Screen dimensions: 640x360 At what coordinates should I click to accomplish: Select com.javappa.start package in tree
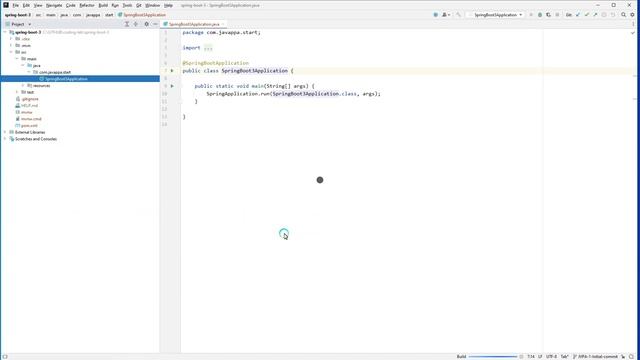click(55, 72)
